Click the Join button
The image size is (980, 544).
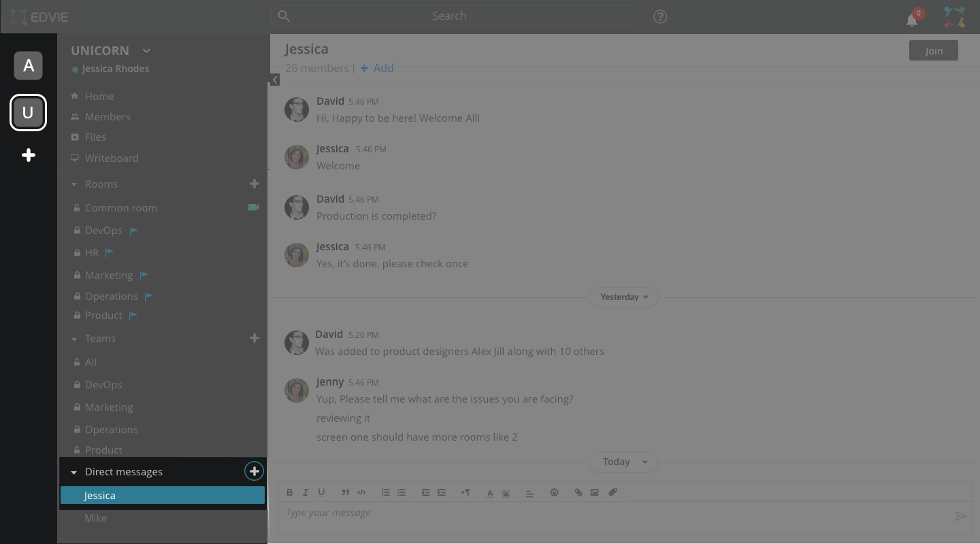pyautogui.click(x=933, y=51)
